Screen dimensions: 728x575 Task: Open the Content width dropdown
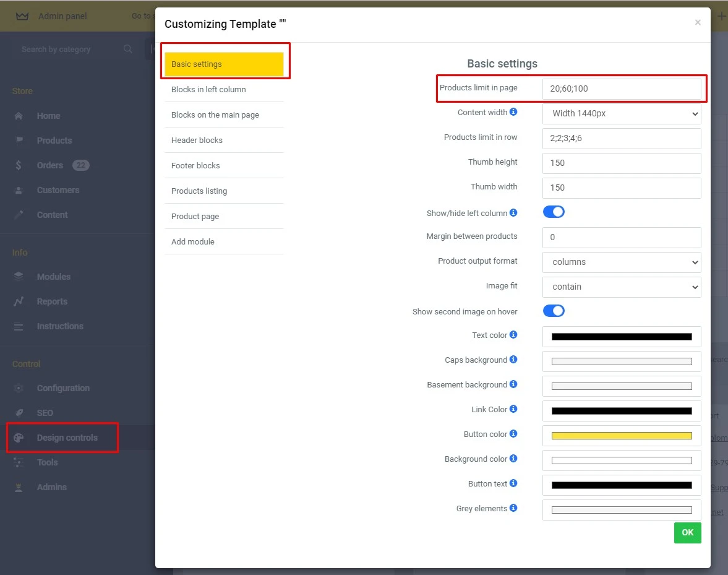point(621,113)
